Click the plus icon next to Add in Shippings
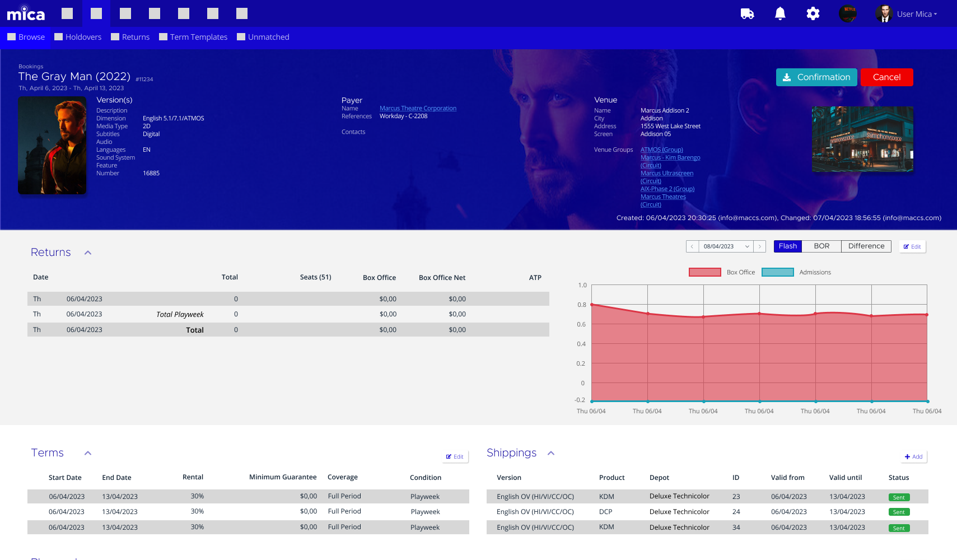The height and width of the screenshot is (560, 957). [907, 457]
